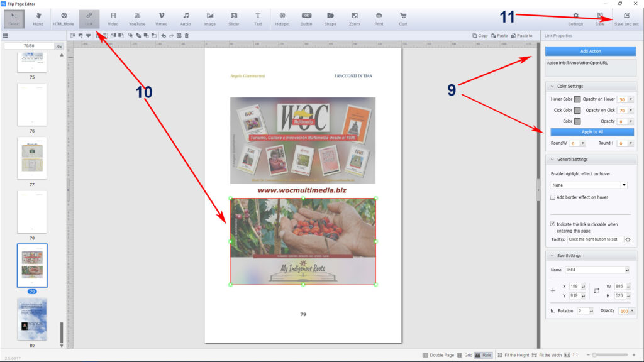Fit the page to width
Viewport: 644px width, 362px height.
[x=547, y=355]
